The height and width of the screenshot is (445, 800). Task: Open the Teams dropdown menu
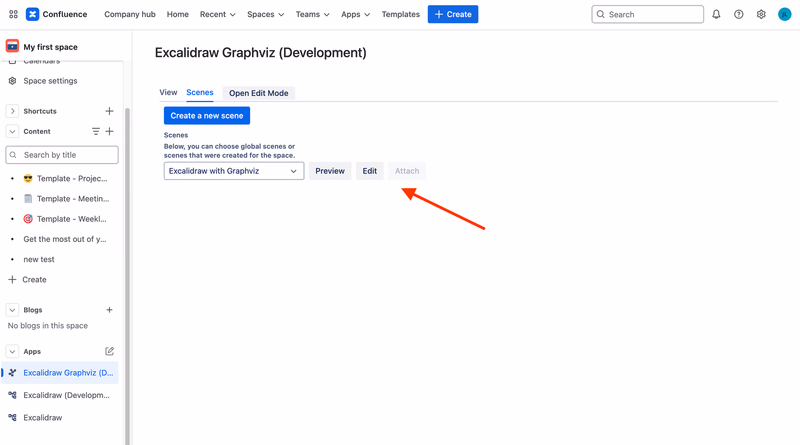(x=312, y=14)
